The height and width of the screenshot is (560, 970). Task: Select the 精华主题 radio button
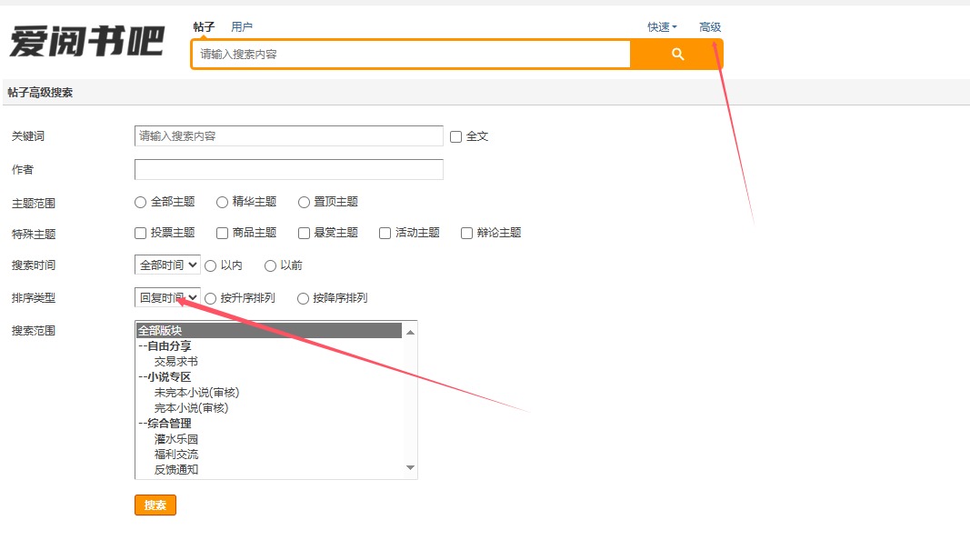click(223, 202)
